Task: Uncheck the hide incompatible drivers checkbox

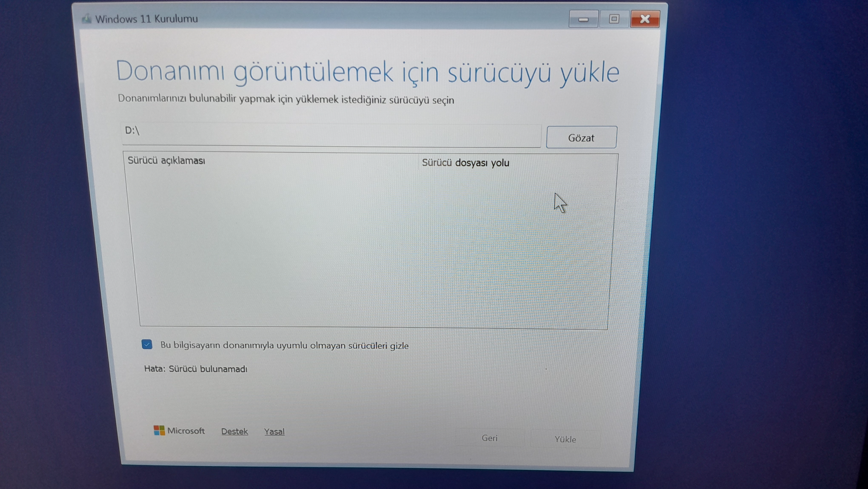Action: pos(147,344)
